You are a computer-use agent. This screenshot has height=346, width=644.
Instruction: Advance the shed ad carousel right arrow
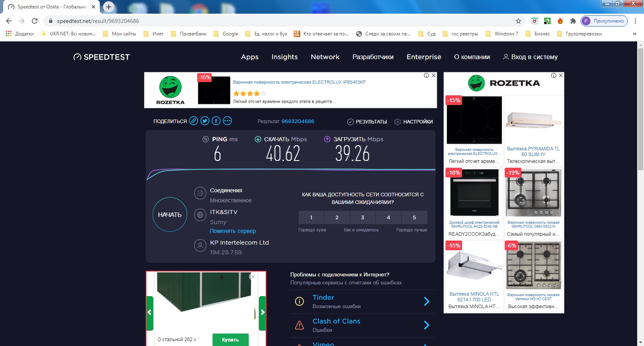[262, 313]
